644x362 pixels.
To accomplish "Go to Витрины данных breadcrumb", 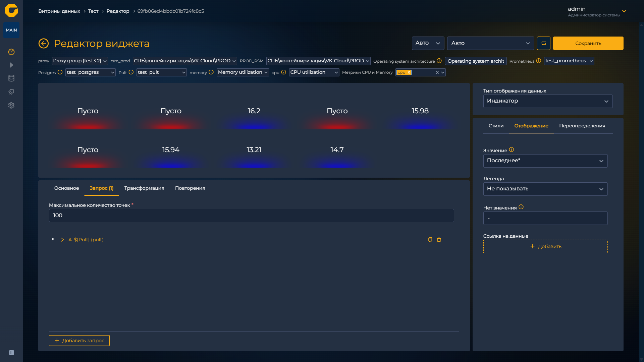I will [x=59, y=11].
